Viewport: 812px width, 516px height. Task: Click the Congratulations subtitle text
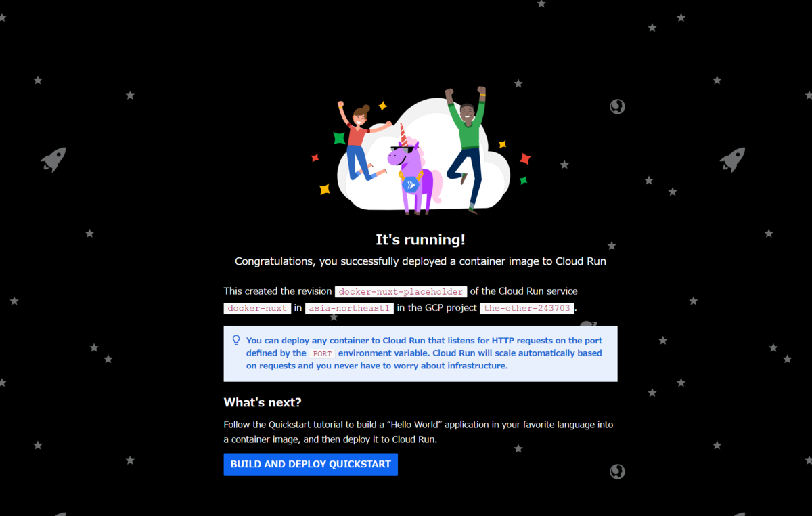(420, 261)
